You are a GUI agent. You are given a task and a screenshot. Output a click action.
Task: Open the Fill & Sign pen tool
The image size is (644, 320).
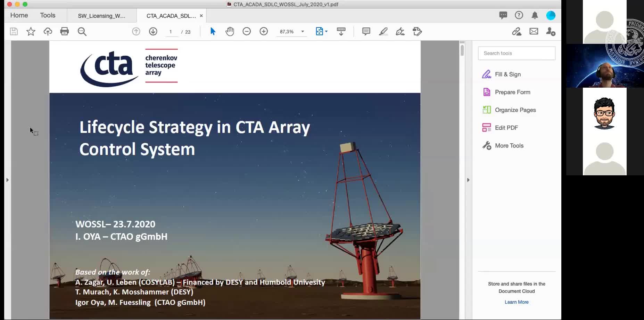click(x=400, y=31)
